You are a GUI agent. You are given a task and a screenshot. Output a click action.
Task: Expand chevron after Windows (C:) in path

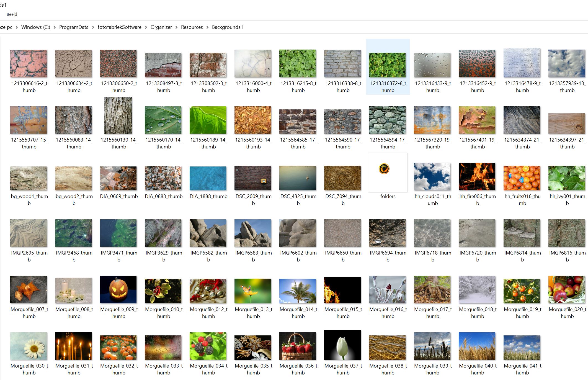(55, 27)
